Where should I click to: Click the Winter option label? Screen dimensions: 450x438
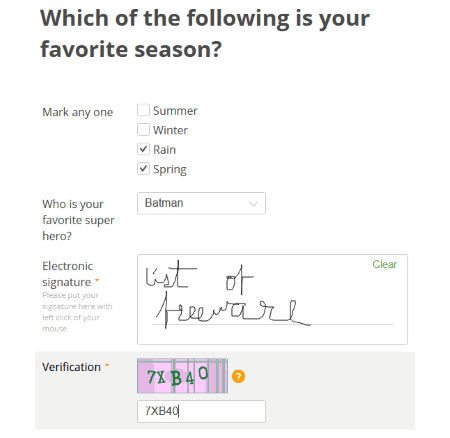(170, 130)
